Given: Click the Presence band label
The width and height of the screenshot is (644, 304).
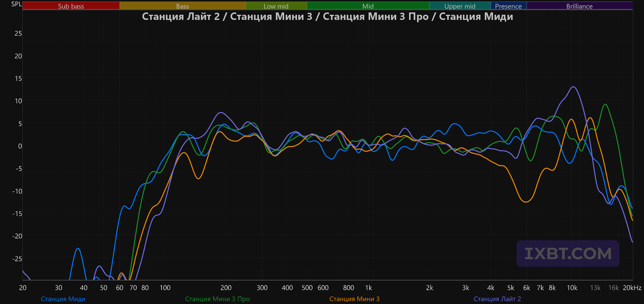Looking at the screenshot, I should point(508,6).
